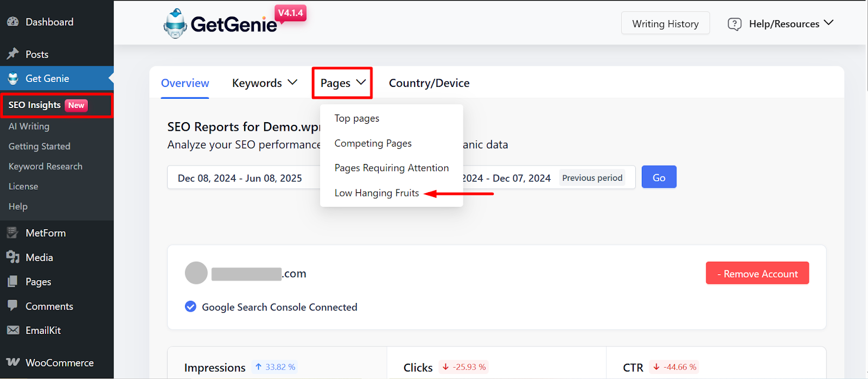Click the GetGenie logo in header

(220, 23)
